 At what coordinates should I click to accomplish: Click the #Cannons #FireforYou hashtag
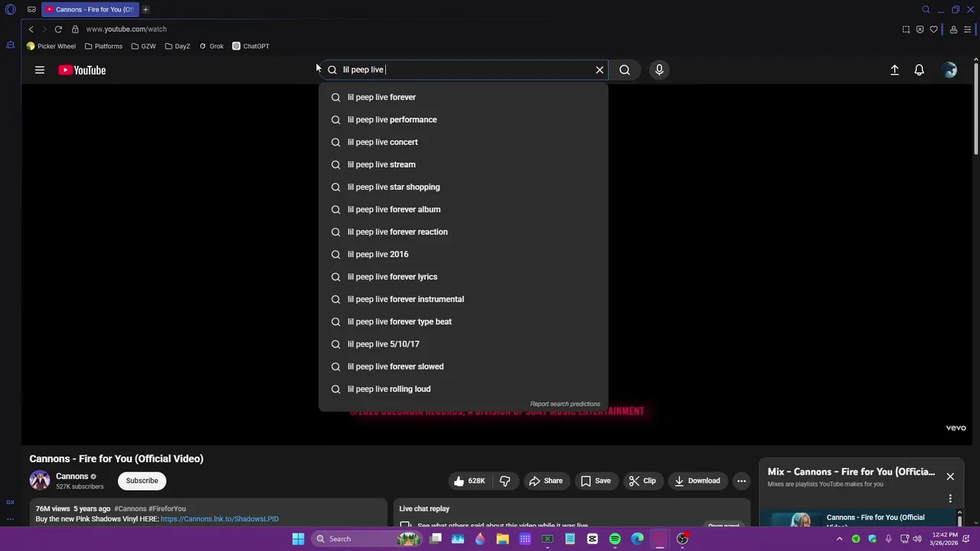150,509
